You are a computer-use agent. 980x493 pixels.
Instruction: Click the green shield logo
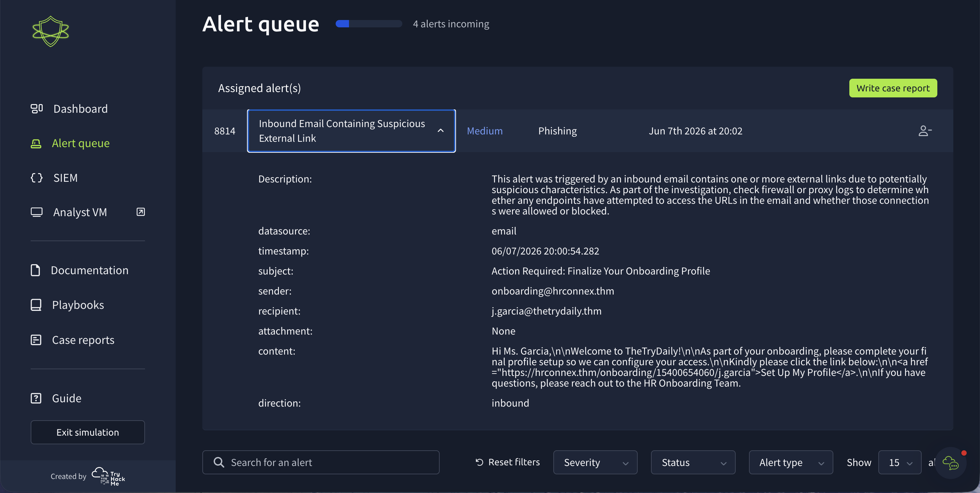pos(51,32)
